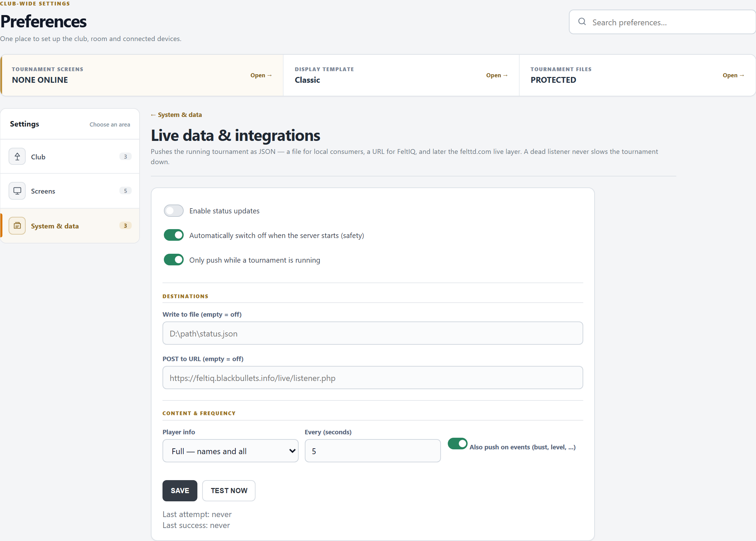Click the Club count badge 3
This screenshot has width=756, height=541.
tap(126, 157)
